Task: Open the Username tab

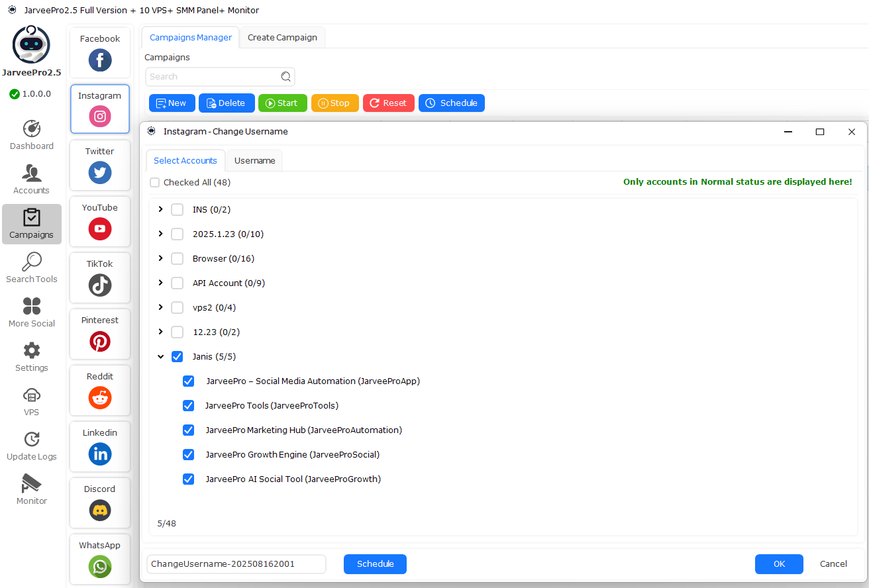Action: (x=255, y=161)
